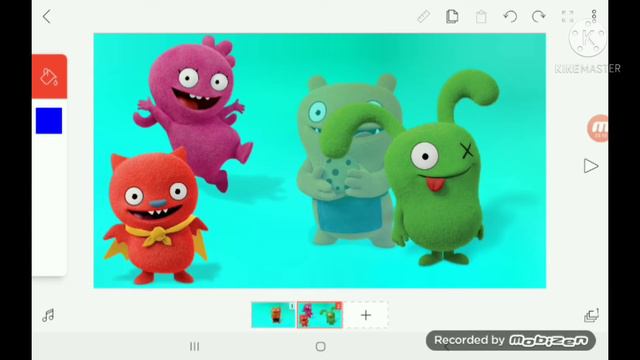The height and width of the screenshot is (360, 640).
Task: Open the ruler tool
Action: [424, 17]
